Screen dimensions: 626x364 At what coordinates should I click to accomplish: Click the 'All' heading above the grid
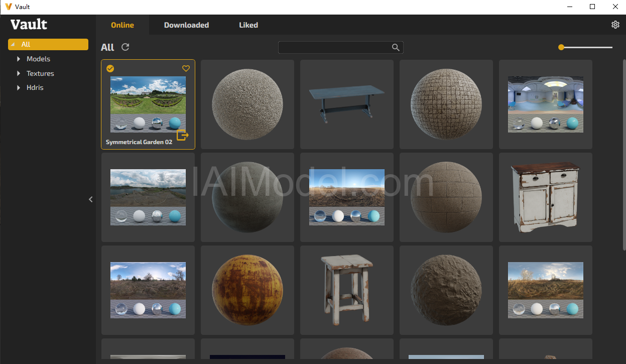pos(107,47)
